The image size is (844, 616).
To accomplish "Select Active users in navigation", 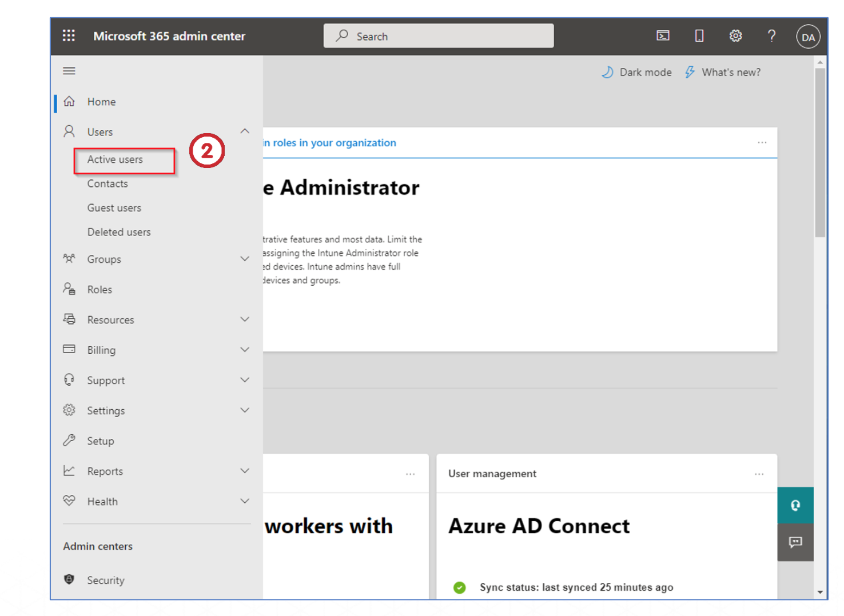I will coord(115,160).
